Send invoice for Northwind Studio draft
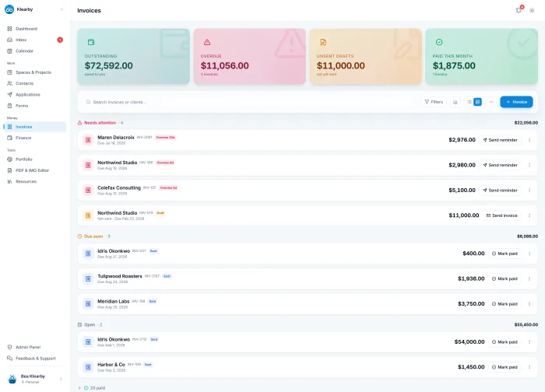This screenshot has width=545, height=392. pyautogui.click(x=502, y=215)
